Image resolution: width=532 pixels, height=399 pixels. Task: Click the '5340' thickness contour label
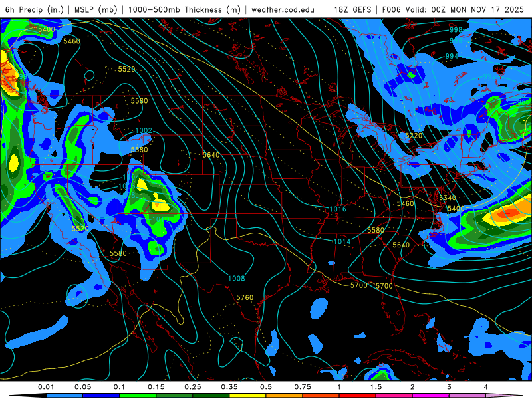448,198
